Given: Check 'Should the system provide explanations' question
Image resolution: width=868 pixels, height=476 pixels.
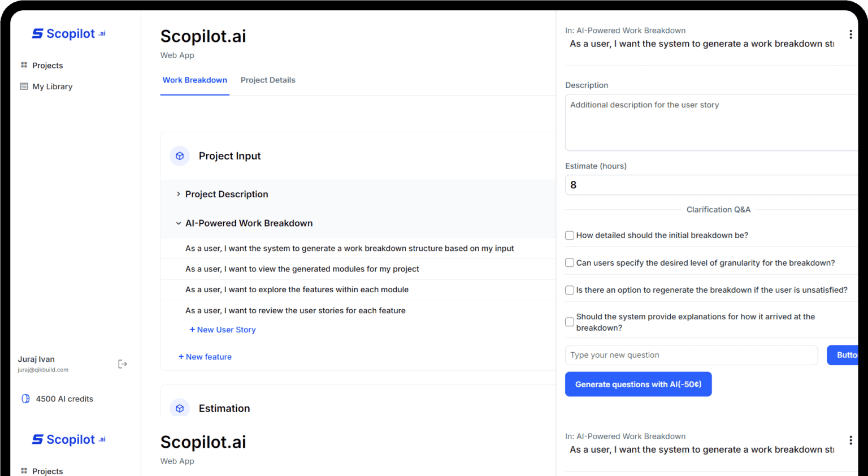Looking at the screenshot, I should point(570,322).
